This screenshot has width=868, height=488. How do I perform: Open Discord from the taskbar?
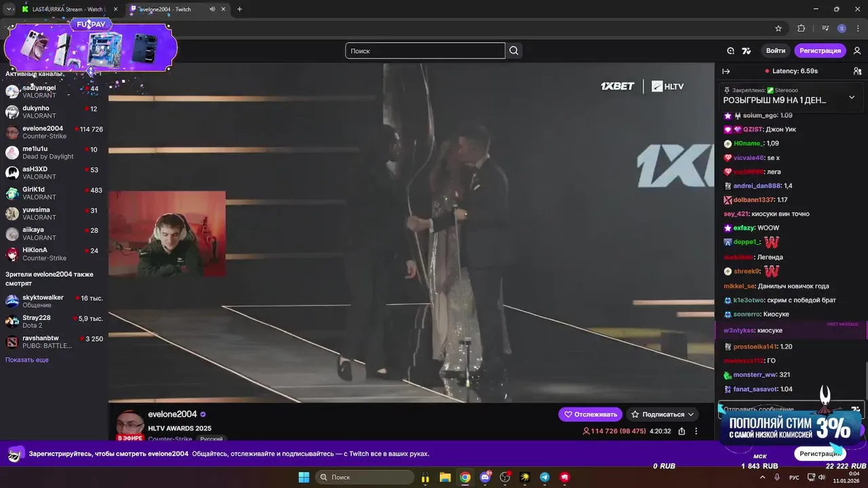485,477
